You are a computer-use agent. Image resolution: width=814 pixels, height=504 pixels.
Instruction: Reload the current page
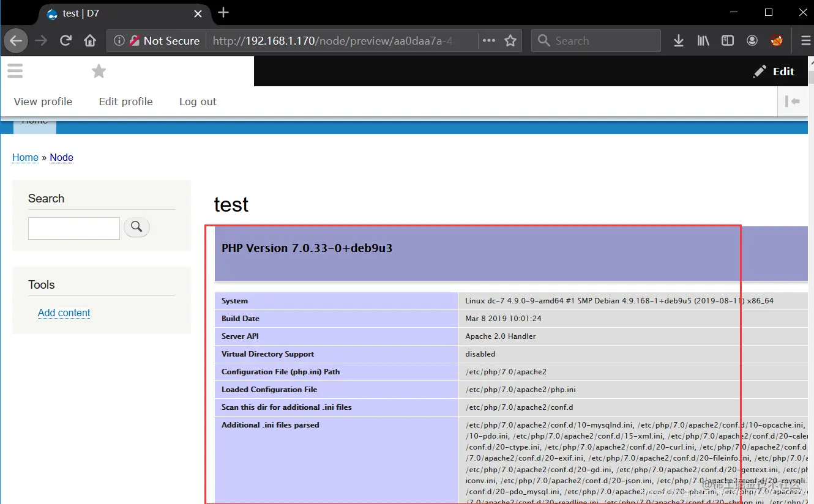click(65, 41)
